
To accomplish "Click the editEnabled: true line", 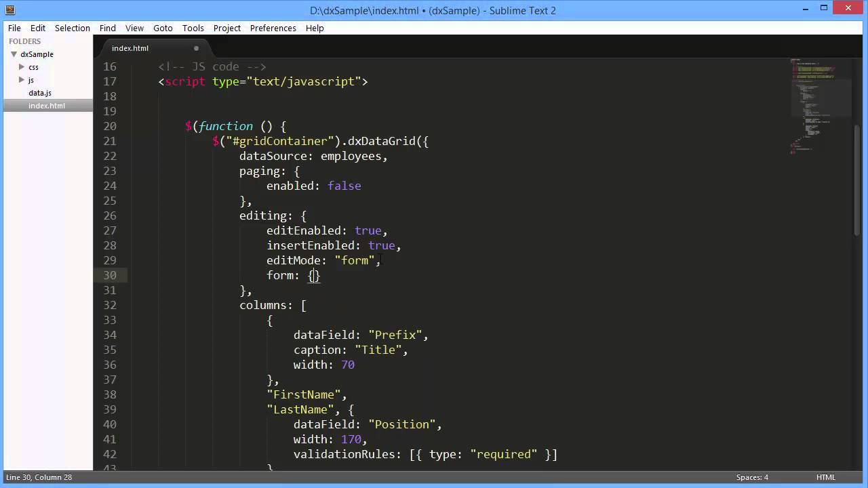I will pos(327,230).
